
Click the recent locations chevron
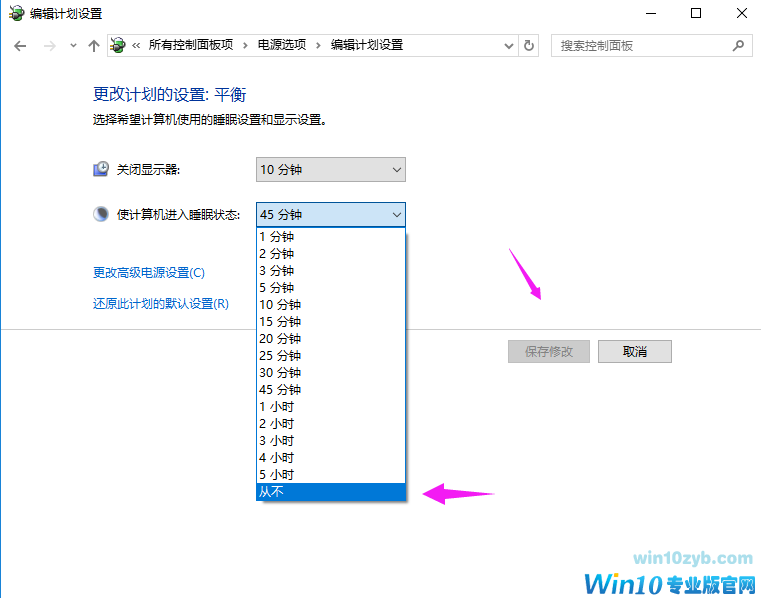click(73, 46)
